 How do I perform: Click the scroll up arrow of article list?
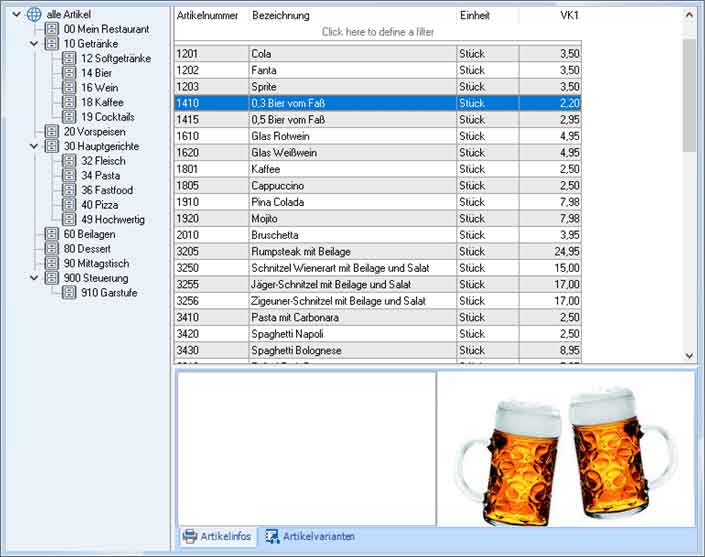(x=689, y=15)
